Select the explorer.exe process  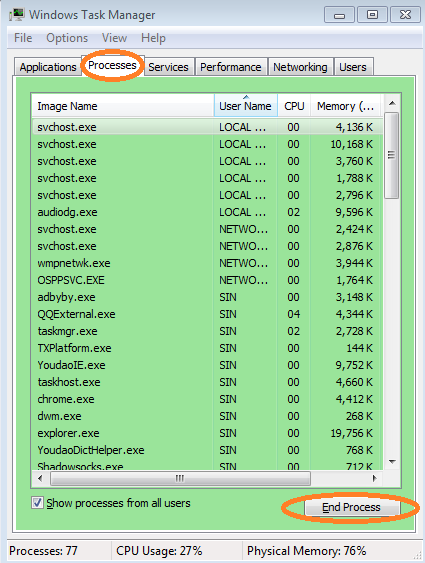coord(207,433)
